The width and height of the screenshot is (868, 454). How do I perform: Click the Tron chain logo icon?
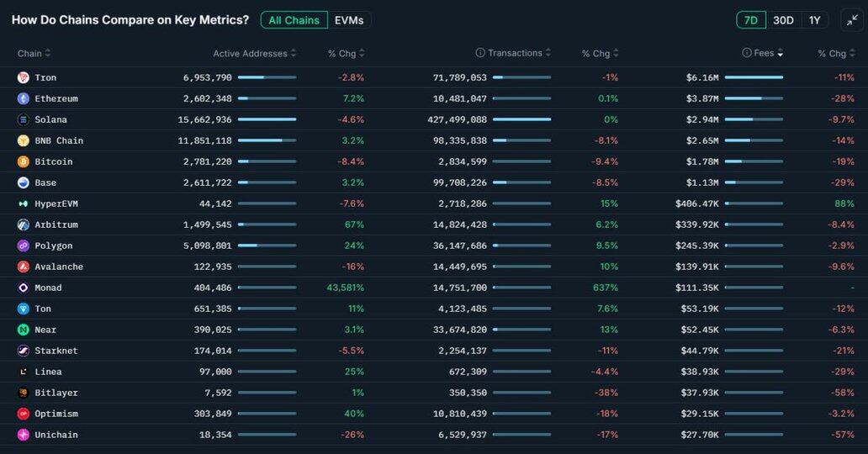click(23, 77)
